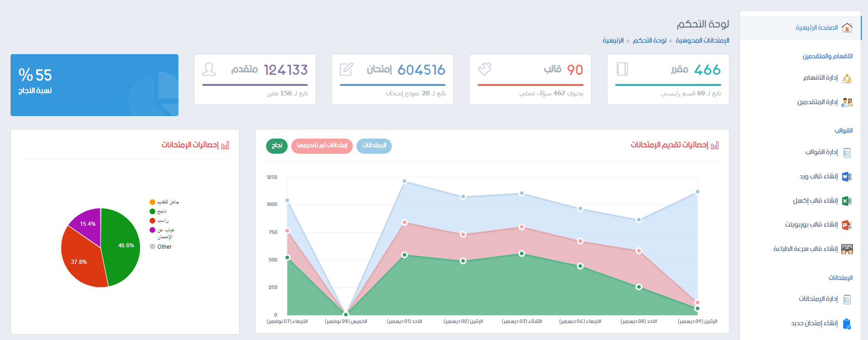
Task: Click the blue 55% نسبة النجاح card
Action: point(95,85)
